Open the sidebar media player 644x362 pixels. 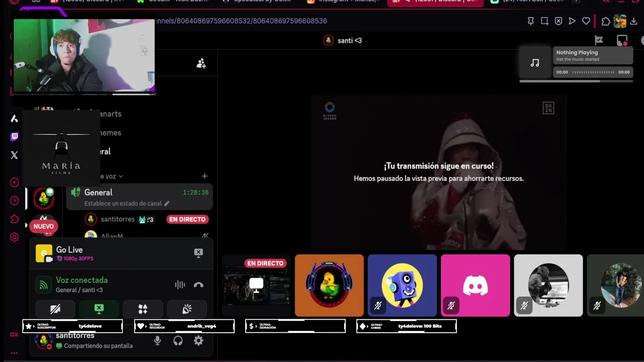(x=14, y=183)
